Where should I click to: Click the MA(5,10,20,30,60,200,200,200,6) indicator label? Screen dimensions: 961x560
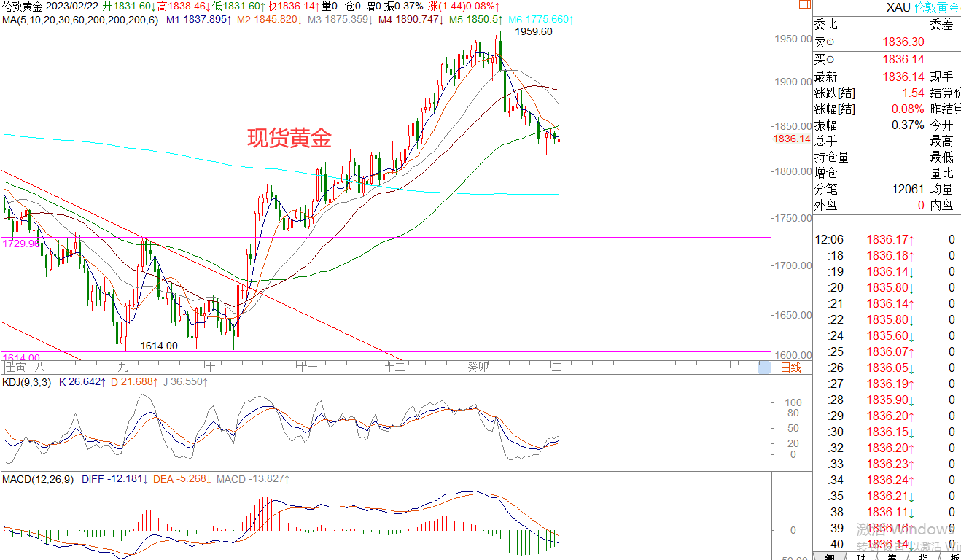point(80,20)
